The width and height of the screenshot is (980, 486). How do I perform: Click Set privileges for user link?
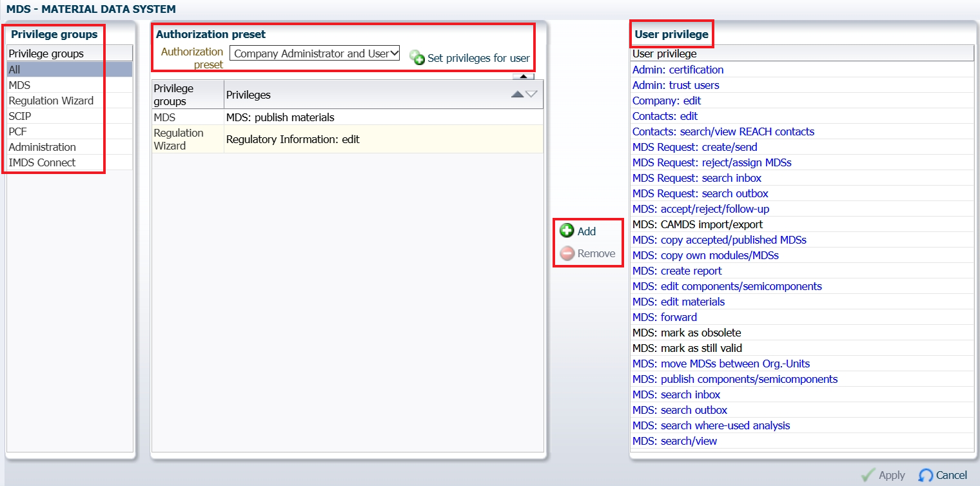(x=478, y=58)
